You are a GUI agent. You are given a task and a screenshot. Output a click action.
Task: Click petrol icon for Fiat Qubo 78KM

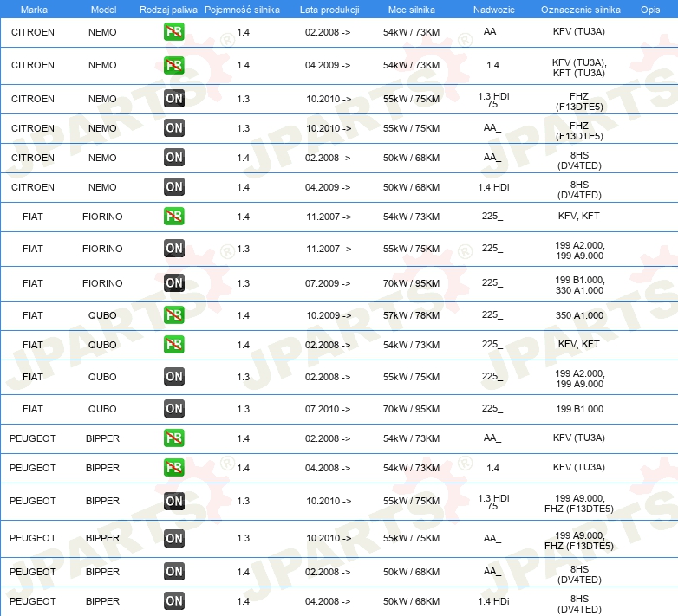point(173,314)
